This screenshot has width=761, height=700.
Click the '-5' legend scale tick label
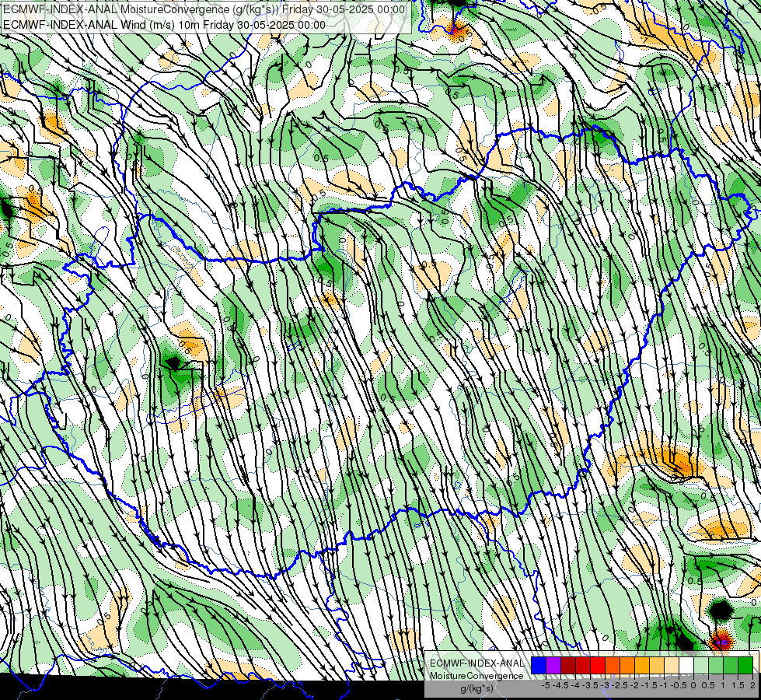tap(546, 685)
